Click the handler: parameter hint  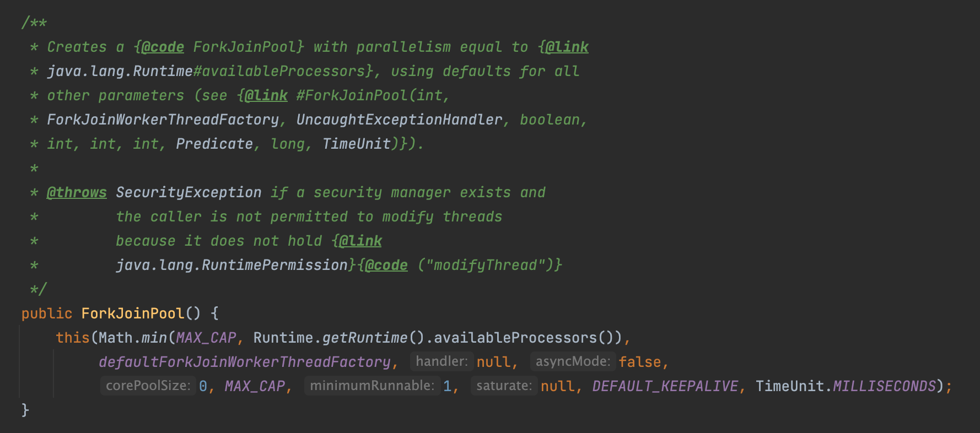pos(441,361)
